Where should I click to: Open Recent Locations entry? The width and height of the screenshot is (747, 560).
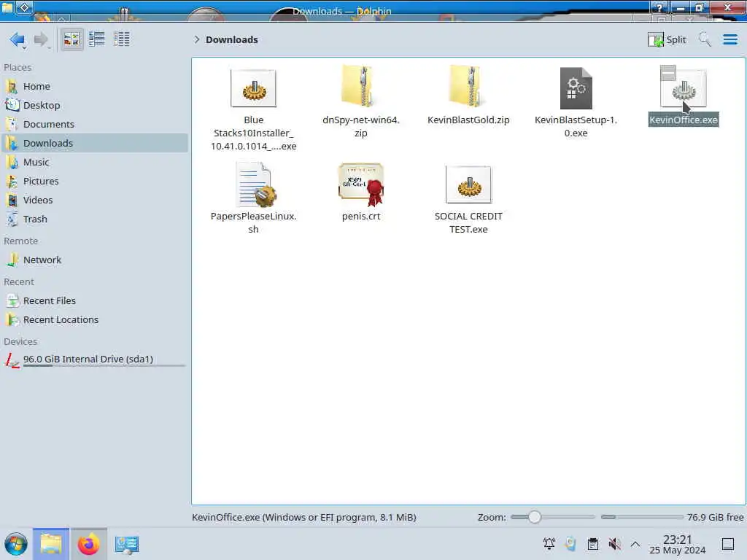(x=94, y=320)
